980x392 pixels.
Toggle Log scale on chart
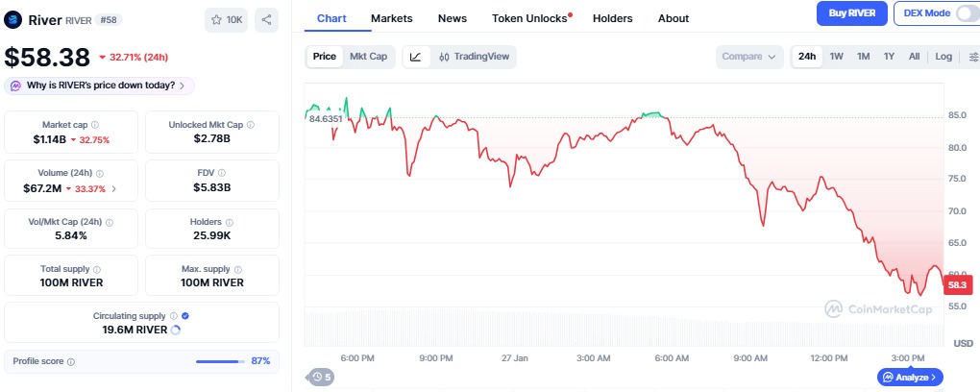pyautogui.click(x=943, y=57)
